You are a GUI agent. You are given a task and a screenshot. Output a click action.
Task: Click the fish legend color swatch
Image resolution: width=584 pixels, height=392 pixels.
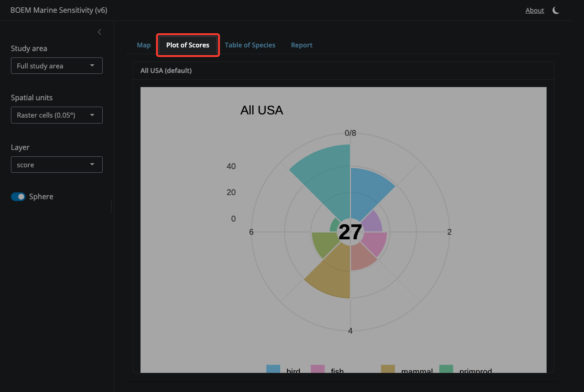pyautogui.click(x=318, y=369)
